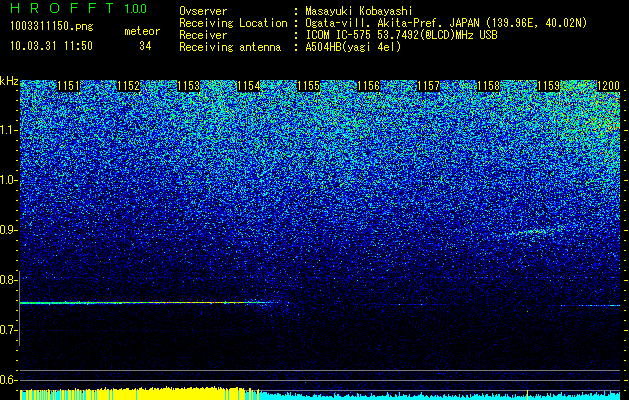Click the 0.6 frequency axis label
Viewport: 629px width, 400px height.
pyautogui.click(x=7, y=380)
